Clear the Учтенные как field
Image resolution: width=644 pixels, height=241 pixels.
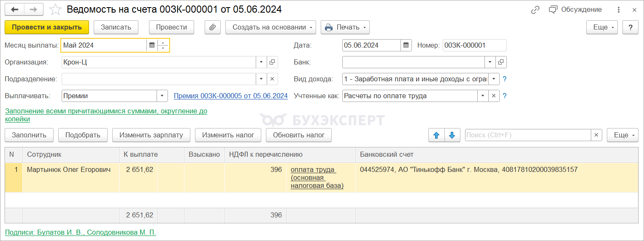point(494,96)
